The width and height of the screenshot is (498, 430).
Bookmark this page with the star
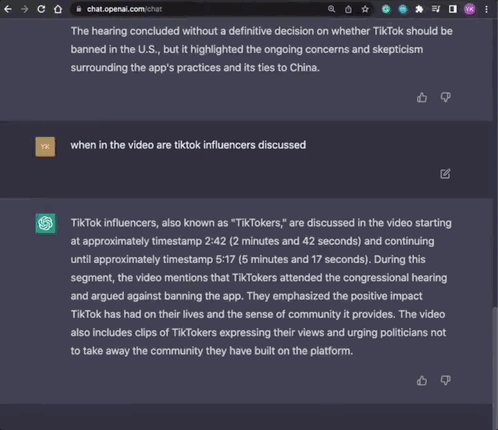click(x=365, y=9)
